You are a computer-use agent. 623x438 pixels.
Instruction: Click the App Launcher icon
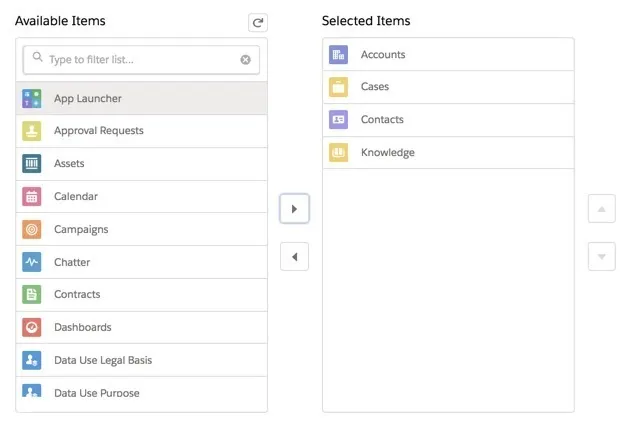pyautogui.click(x=32, y=98)
